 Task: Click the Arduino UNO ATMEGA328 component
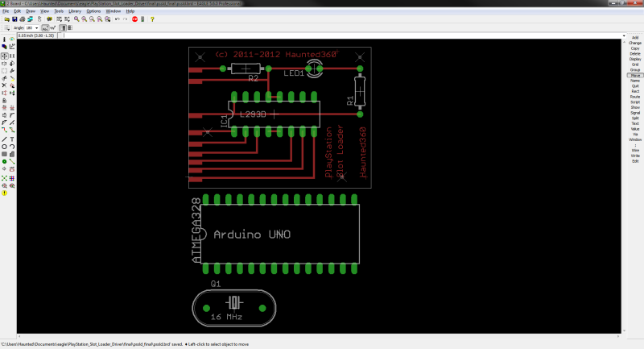tap(280, 235)
